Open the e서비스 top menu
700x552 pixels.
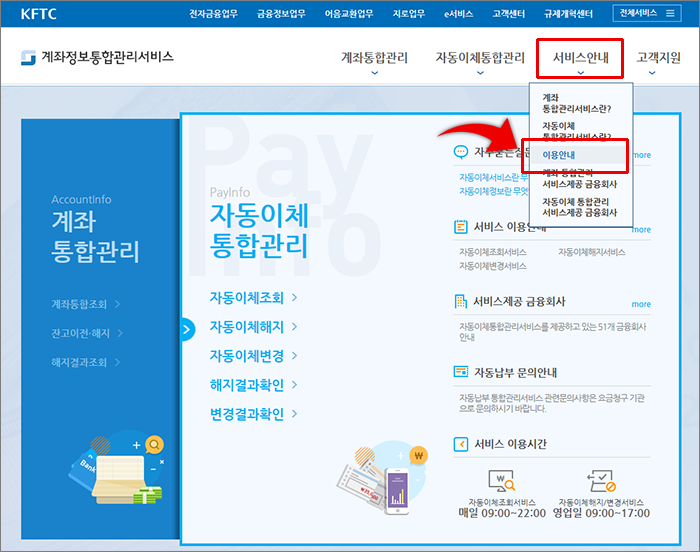coord(458,14)
